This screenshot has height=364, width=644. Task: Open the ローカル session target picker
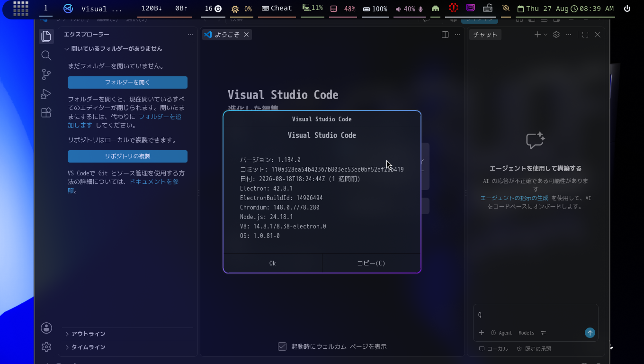click(x=493, y=349)
